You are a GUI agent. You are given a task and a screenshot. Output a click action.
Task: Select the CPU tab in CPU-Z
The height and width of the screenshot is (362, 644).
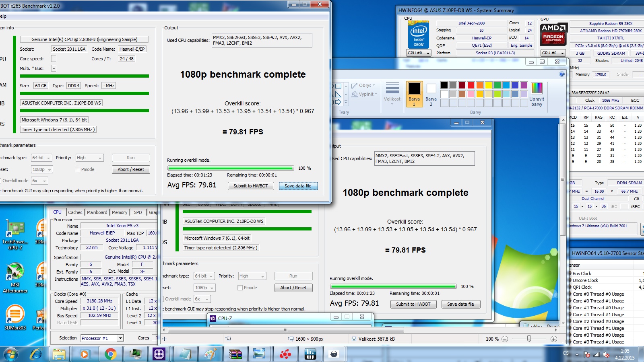(x=58, y=212)
